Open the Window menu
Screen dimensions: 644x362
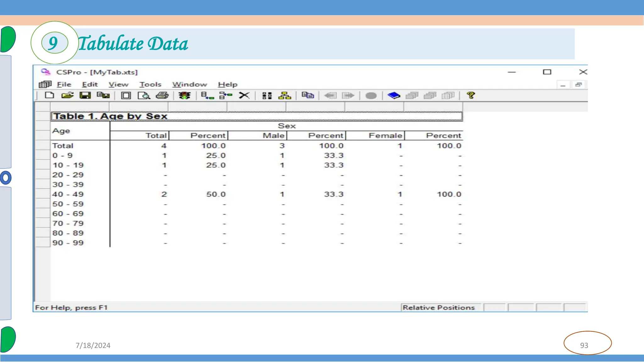[190, 85]
